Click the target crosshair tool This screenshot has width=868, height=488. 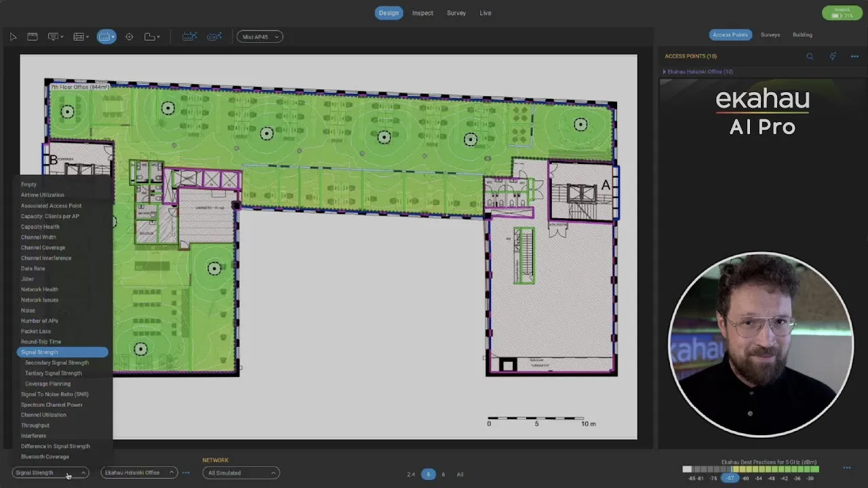pos(130,37)
